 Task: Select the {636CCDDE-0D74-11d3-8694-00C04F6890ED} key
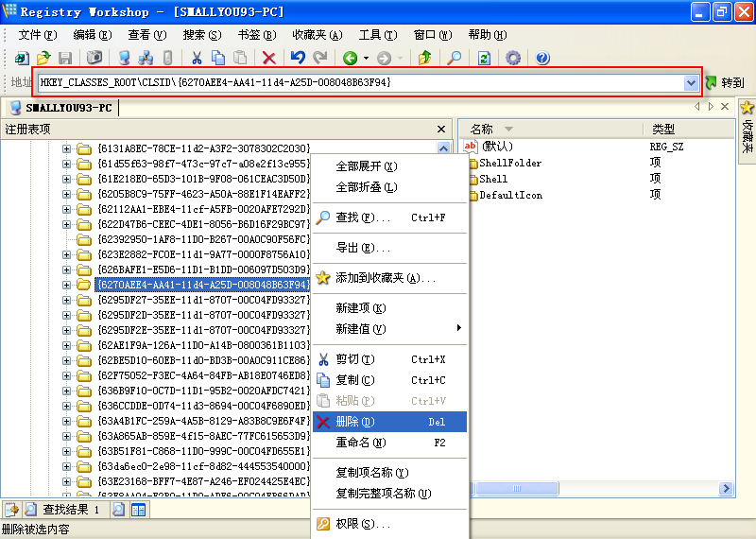coord(202,406)
